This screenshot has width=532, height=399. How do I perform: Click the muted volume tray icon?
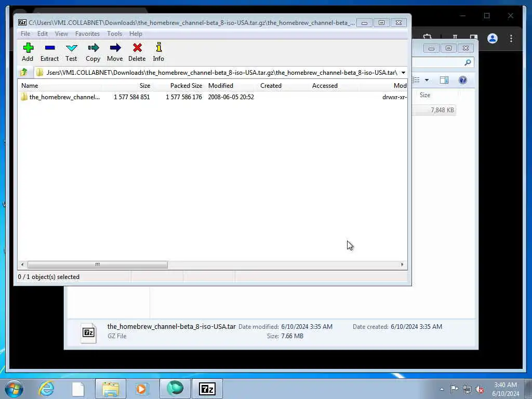pyautogui.click(x=480, y=389)
